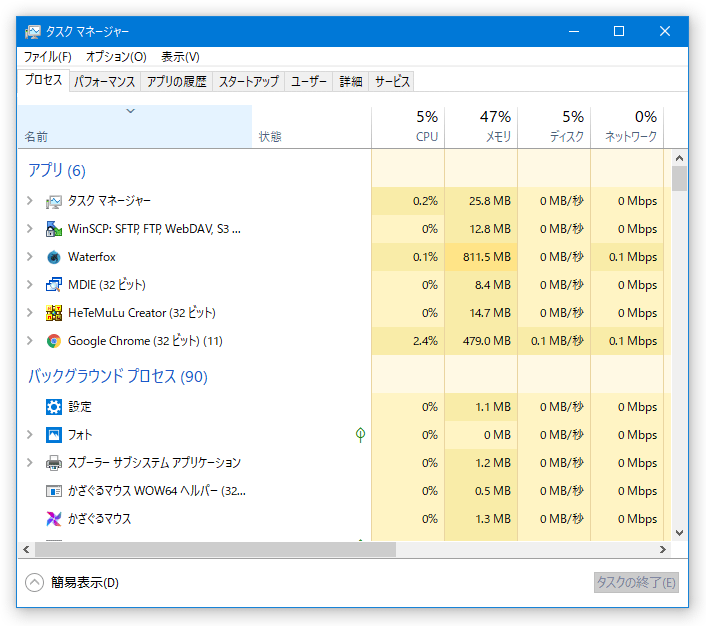Image resolution: width=706 pixels, height=626 pixels.
Task: Click the Waterfox browser icon
Action: [54, 257]
